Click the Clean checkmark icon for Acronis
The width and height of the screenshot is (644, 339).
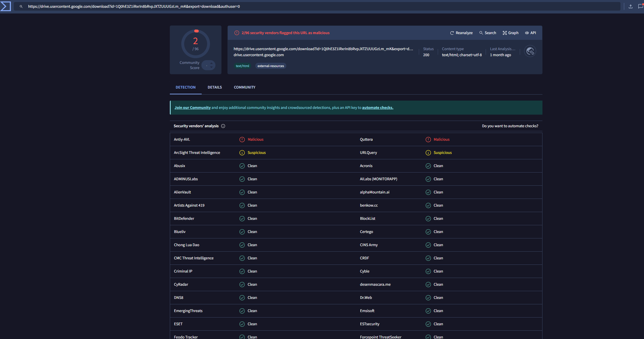(x=428, y=166)
